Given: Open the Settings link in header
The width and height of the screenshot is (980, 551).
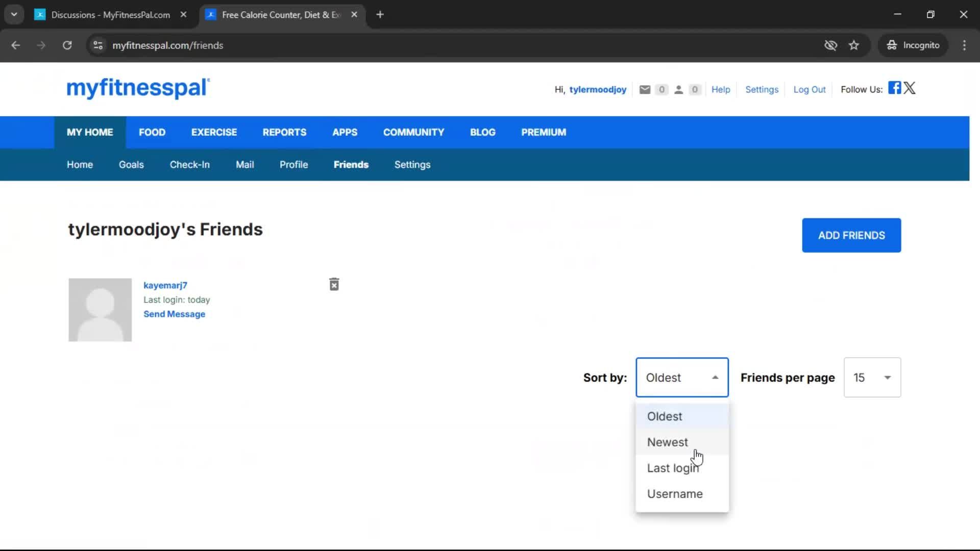Looking at the screenshot, I should [762, 90].
